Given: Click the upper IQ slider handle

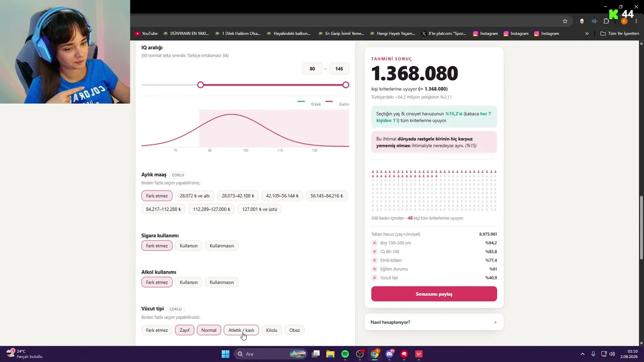Looking at the screenshot, I should pos(346,85).
